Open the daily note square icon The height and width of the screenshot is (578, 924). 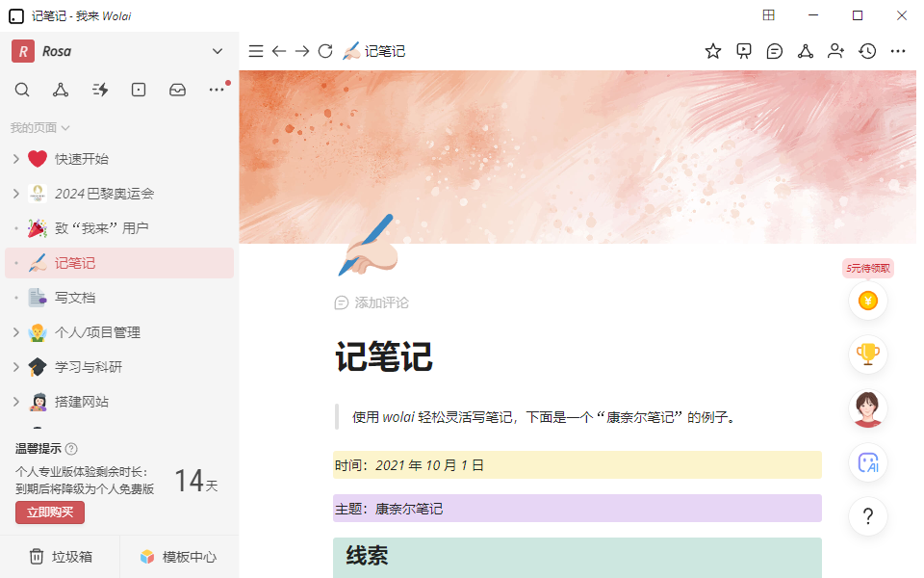139,90
